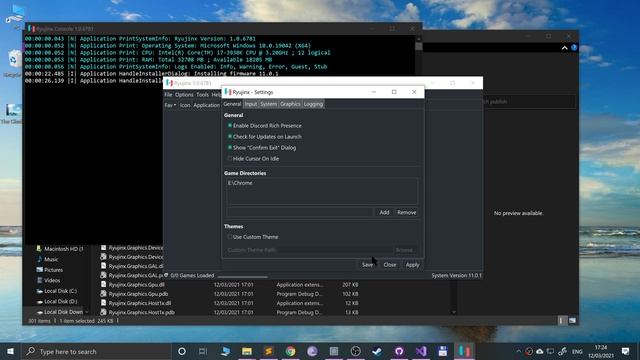Switch to the Logging settings tab
The width and height of the screenshot is (640, 360).
click(x=313, y=104)
